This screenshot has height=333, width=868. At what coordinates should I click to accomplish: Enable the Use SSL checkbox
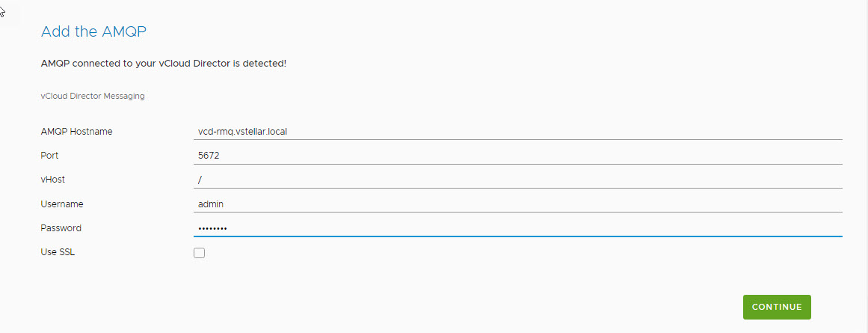[x=199, y=253]
